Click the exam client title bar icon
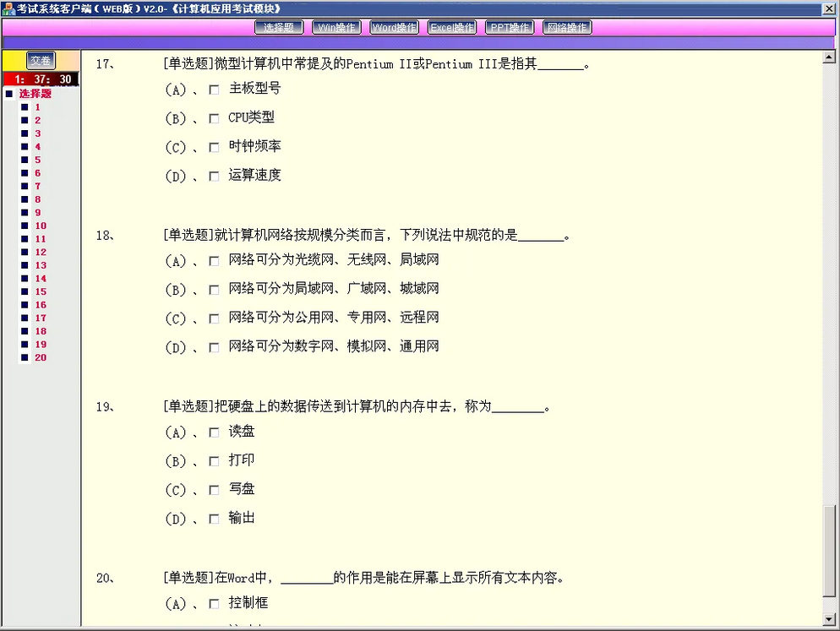Viewport: 840px width, 631px height. pyautogui.click(x=8, y=8)
